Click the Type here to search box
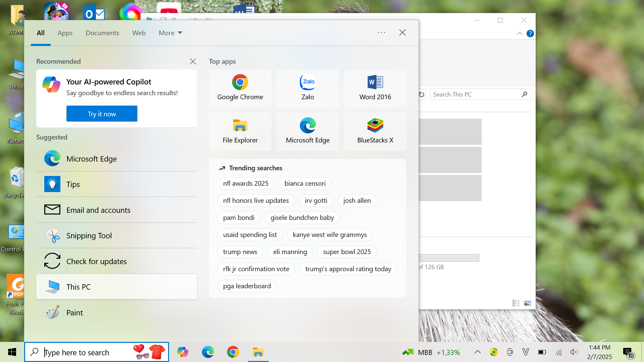Viewport: 644px width, 362px height. point(87,352)
